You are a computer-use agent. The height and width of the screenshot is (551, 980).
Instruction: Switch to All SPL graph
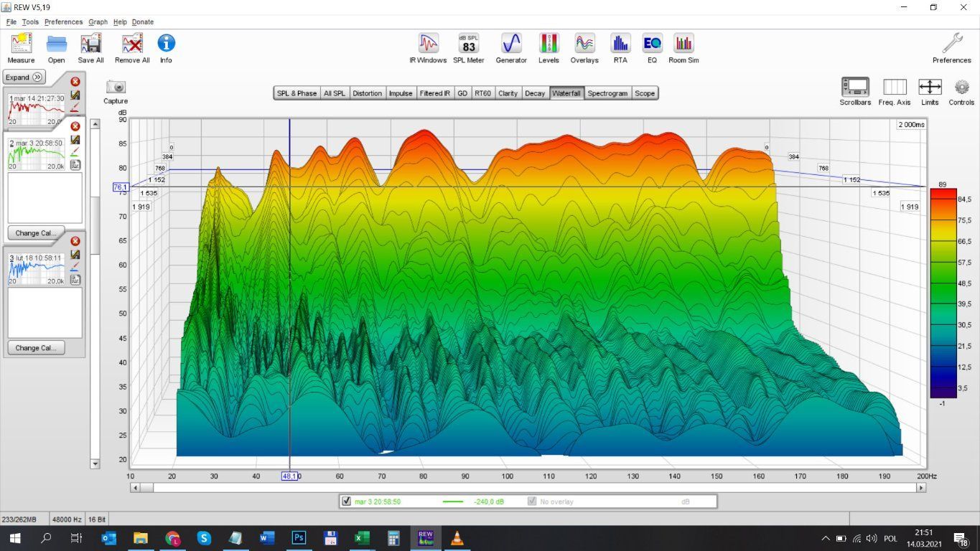334,93
